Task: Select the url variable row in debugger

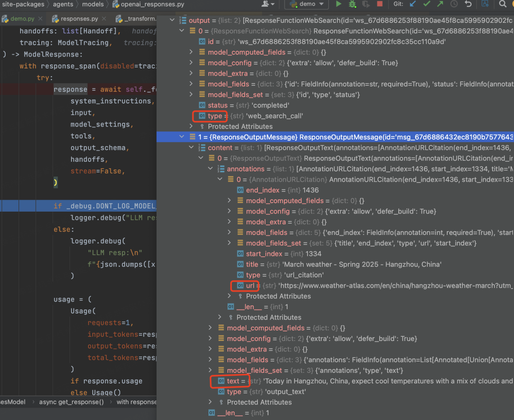Action: (250, 286)
